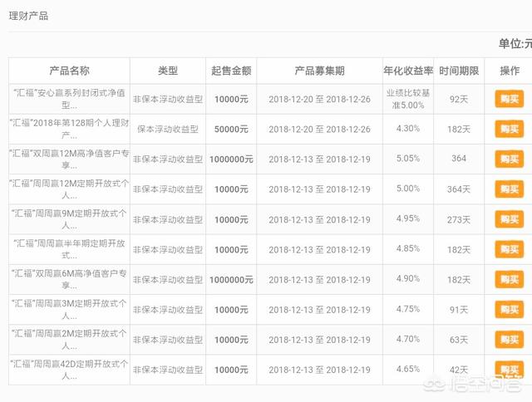Click the 起售金额 column header
The image size is (532, 402).
click(x=231, y=71)
